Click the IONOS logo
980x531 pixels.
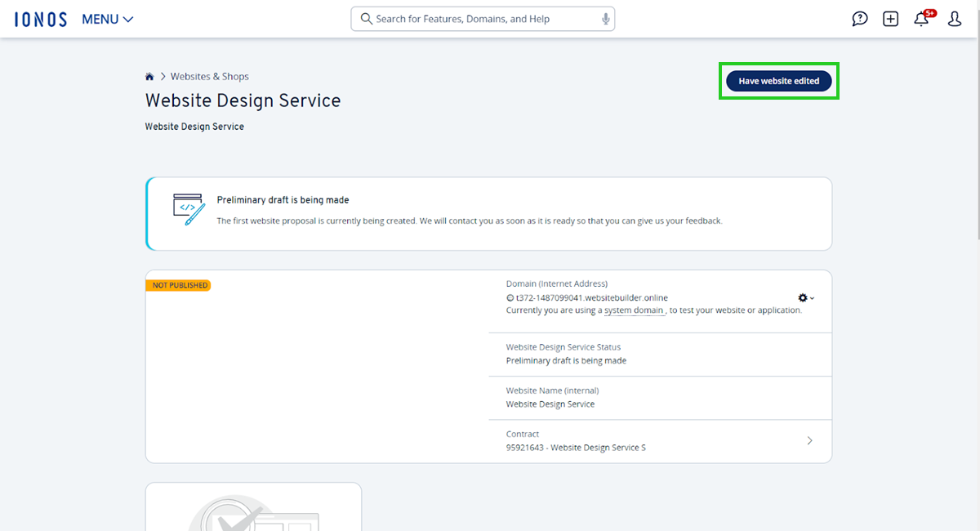point(41,19)
